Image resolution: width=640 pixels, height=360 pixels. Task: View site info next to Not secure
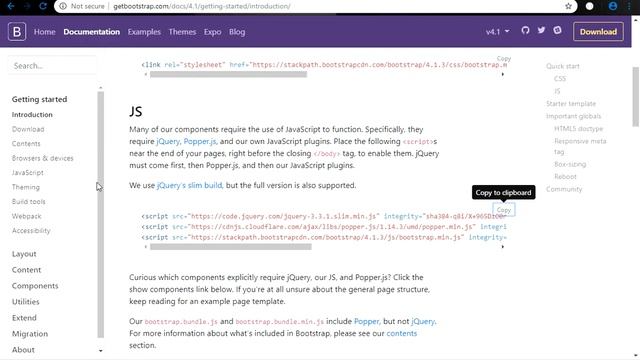click(63, 6)
